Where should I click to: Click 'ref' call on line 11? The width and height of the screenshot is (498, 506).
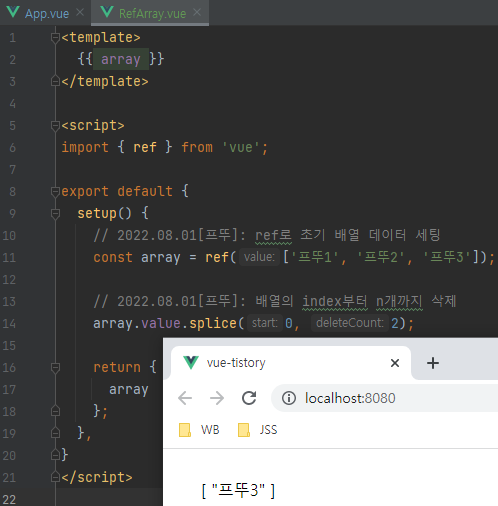point(217,257)
